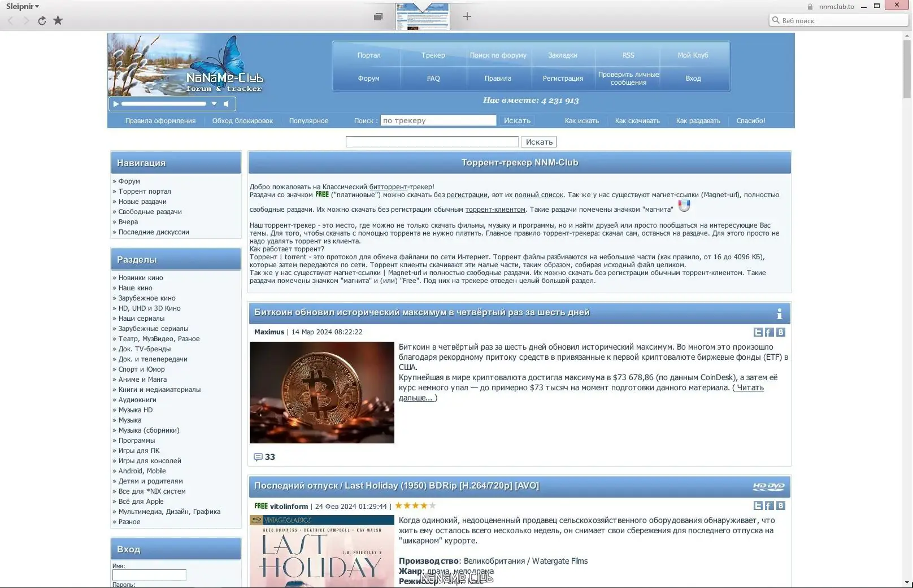
Task: Open the Закладки menu item
Action: coord(563,55)
